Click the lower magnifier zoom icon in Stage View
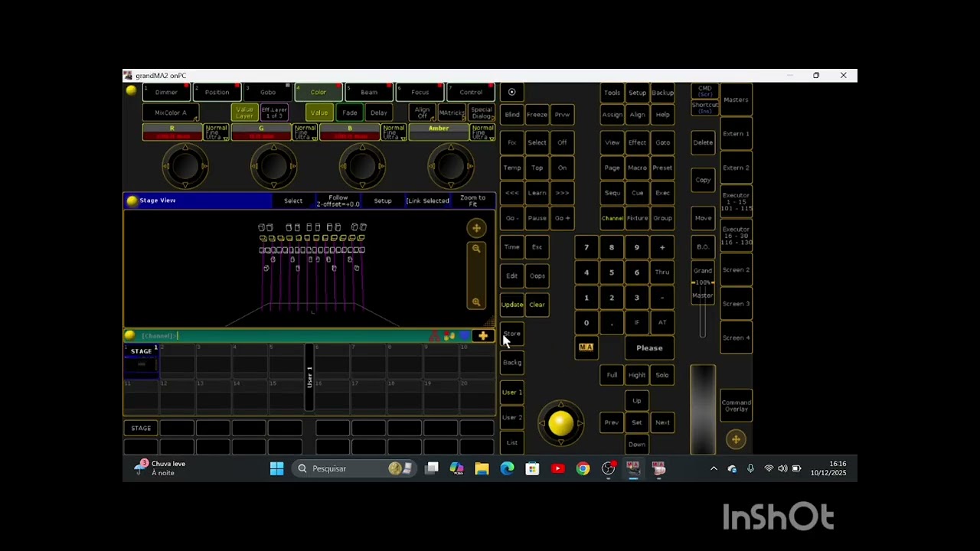This screenshot has height=551, width=980. tap(476, 302)
